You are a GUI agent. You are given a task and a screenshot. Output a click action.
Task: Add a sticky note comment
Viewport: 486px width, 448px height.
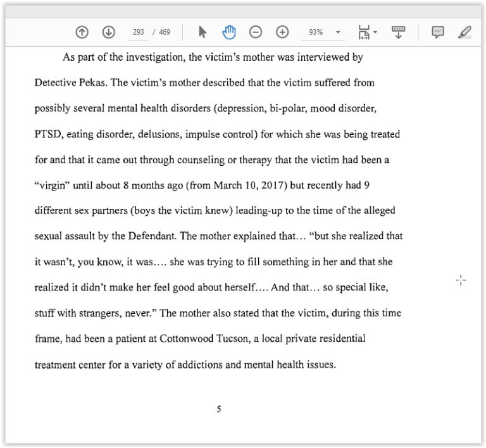(x=438, y=32)
